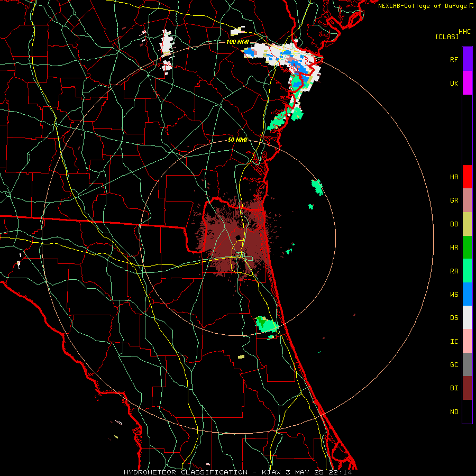The image size is (476, 476).
Task: Click the BI brown legend swatch
Action: [x=467, y=388]
